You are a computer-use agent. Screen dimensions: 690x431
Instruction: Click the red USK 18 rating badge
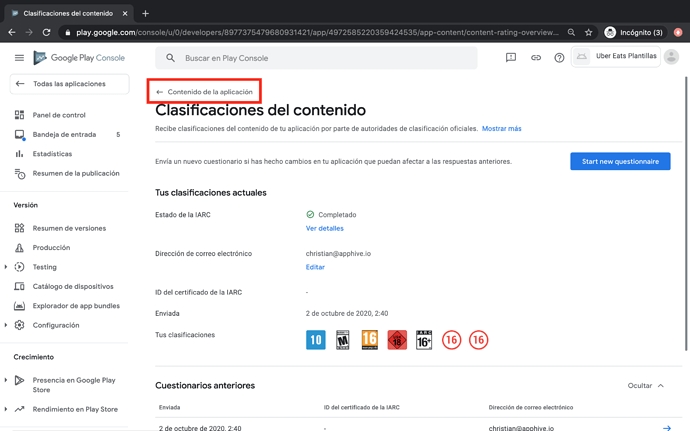click(x=397, y=340)
